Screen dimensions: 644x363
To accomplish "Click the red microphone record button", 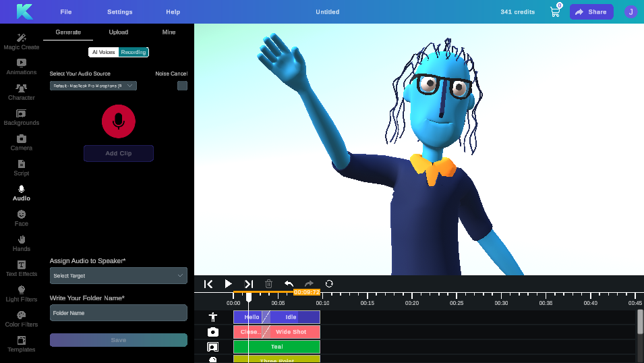I will point(119,121).
